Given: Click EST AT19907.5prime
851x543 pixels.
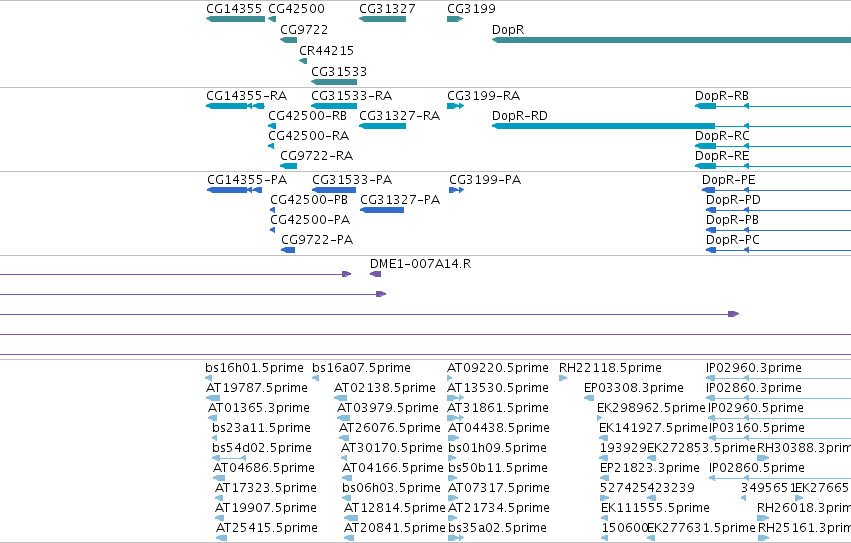Looking at the screenshot, I should click(x=219, y=519).
